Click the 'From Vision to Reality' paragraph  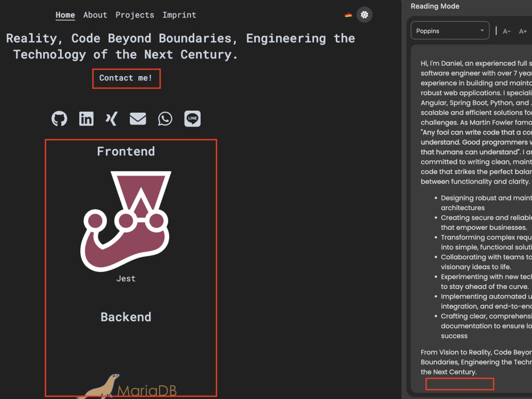(476, 362)
